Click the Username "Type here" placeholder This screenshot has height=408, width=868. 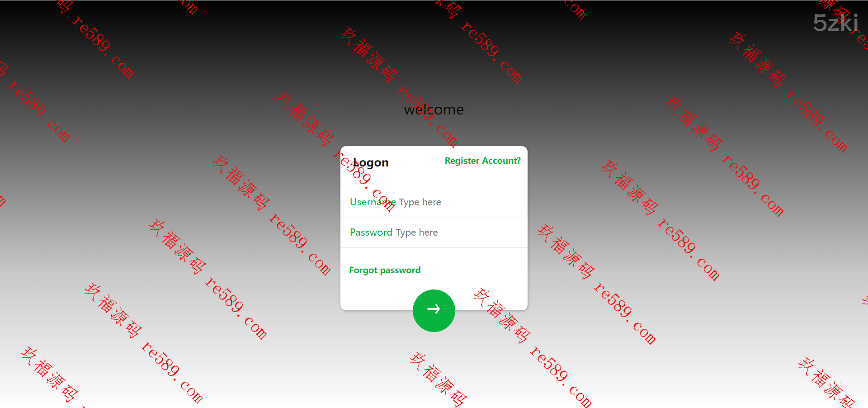(420, 202)
